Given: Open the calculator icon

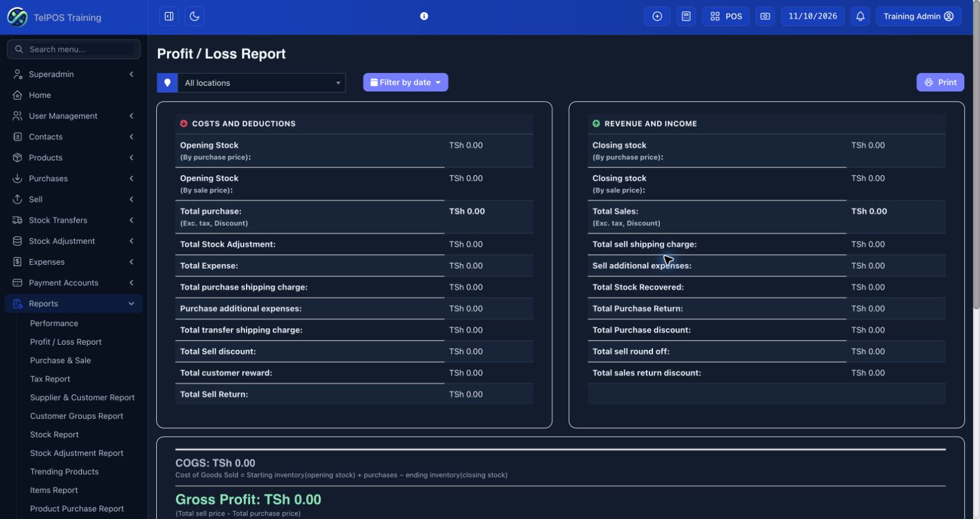Looking at the screenshot, I should point(686,16).
